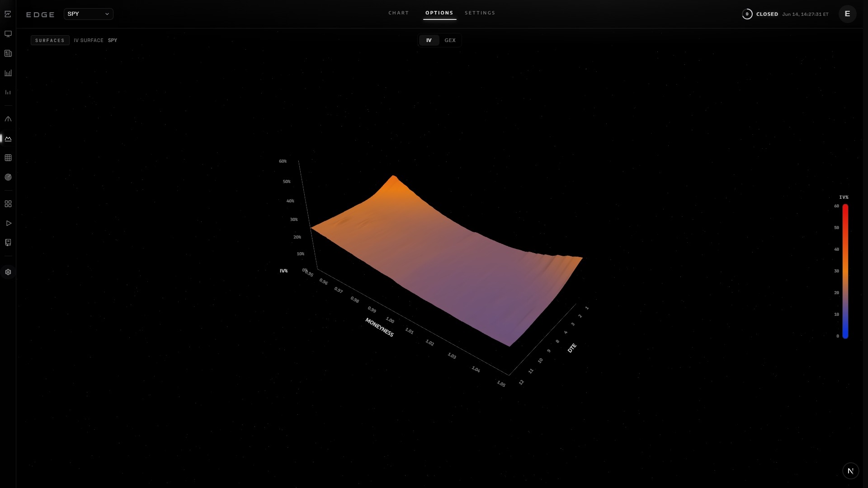868x488 pixels.
Task: Open the settings gear icon in sidebar
Action: click(8, 272)
